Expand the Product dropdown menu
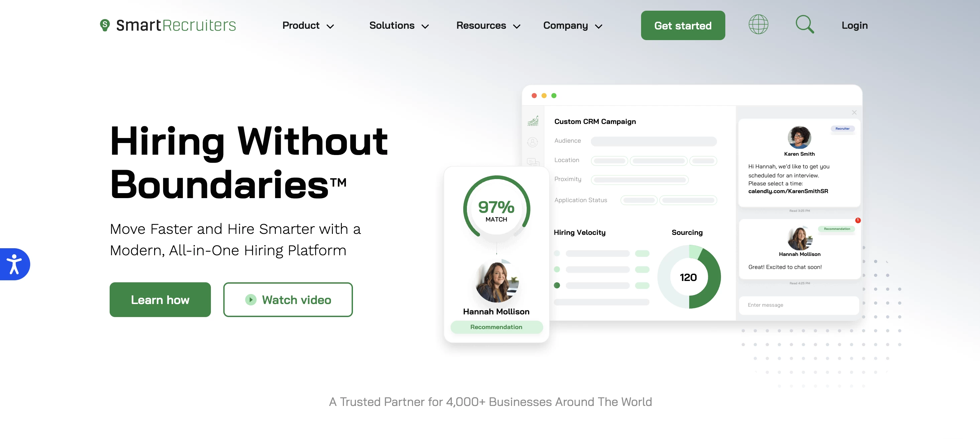 (x=308, y=25)
